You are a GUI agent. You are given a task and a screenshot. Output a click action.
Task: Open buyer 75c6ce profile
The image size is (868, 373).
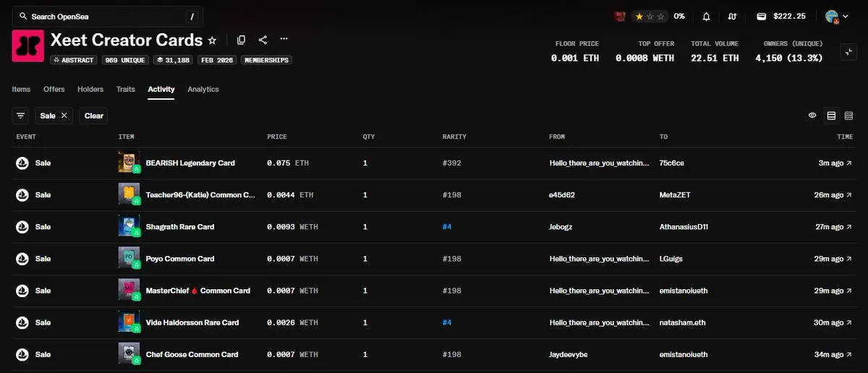tap(672, 163)
